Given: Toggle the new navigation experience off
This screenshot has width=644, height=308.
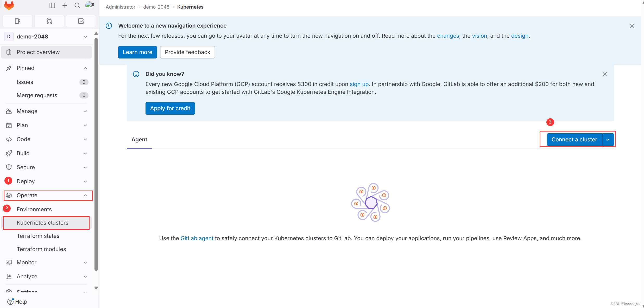Looking at the screenshot, I should pos(90,6).
